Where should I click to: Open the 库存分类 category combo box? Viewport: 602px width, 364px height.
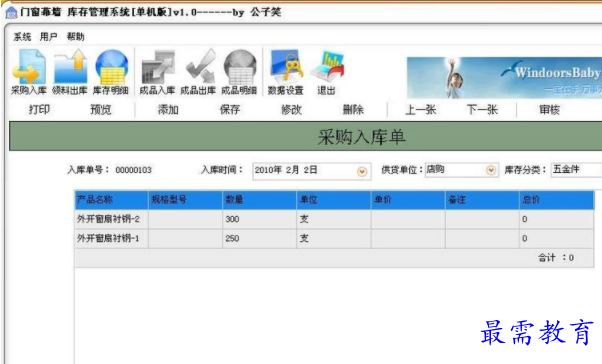click(x=577, y=169)
